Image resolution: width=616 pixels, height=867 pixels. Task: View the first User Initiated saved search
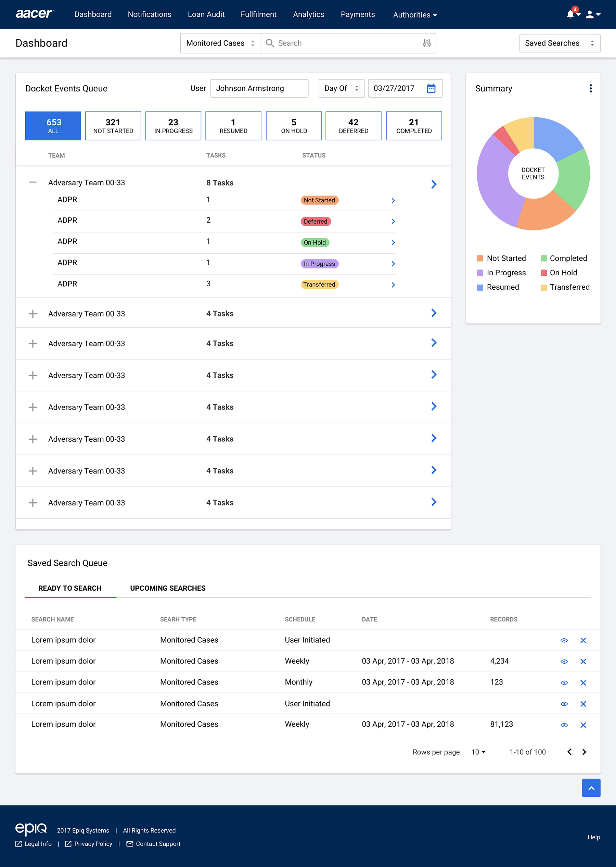tap(564, 640)
